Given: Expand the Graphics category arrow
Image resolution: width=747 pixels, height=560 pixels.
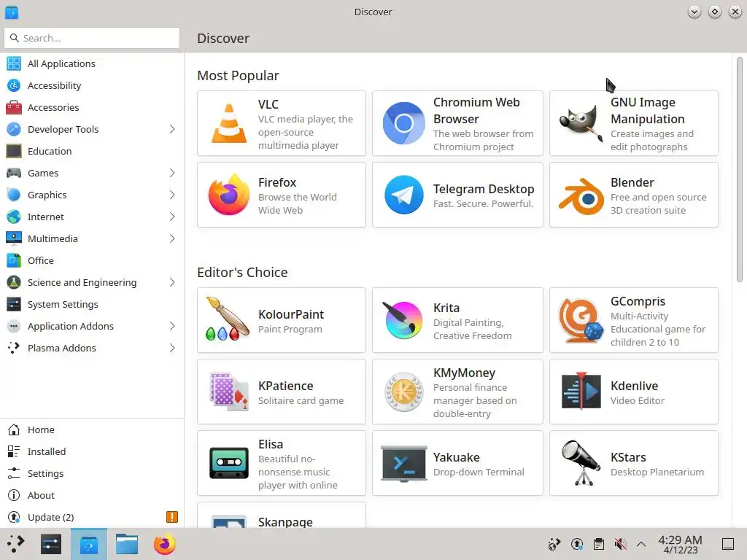Looking at the screenshot, I should coord(172,195).
